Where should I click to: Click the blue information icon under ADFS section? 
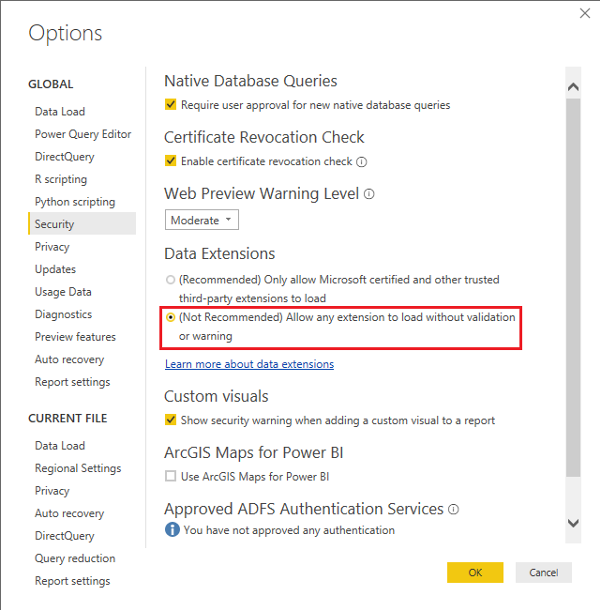[x=172, y=529]
